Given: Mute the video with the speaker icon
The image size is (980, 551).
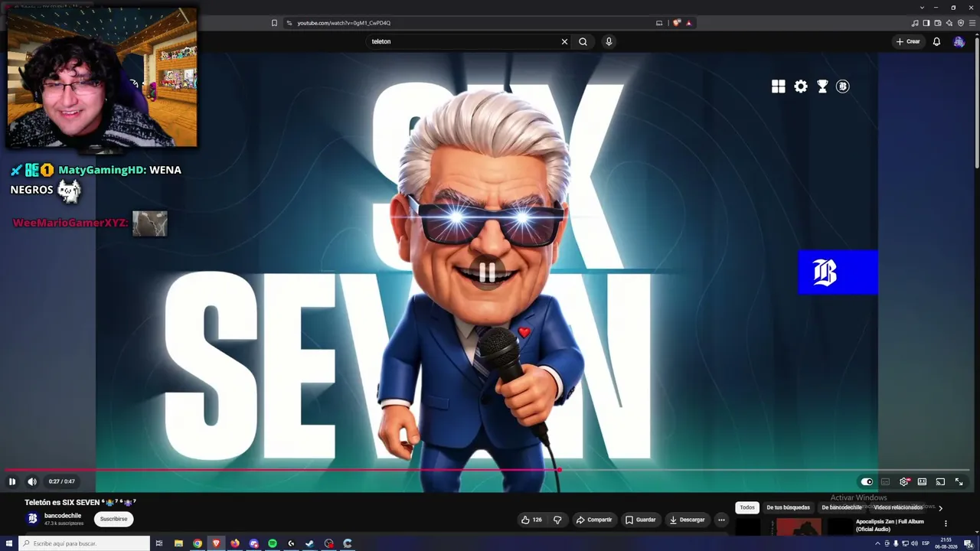Looking at the screenshot, I should 32,481.
